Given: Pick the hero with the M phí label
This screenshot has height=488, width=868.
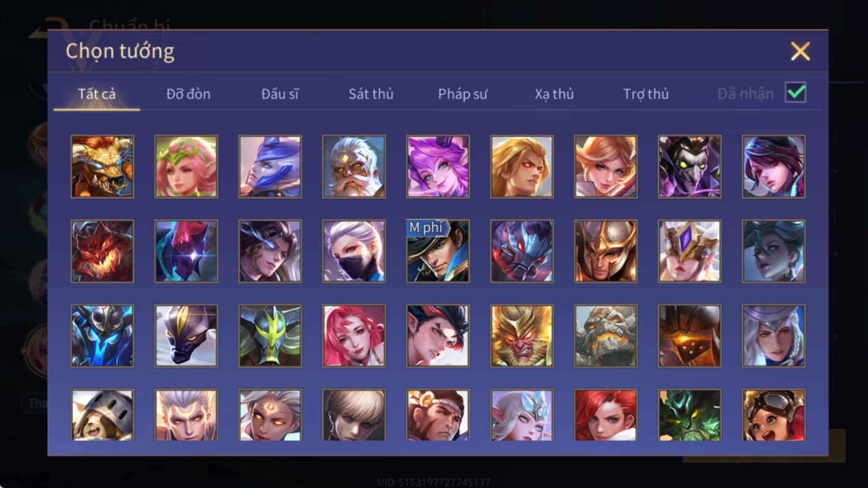Looking at the screenshot, I should pos(438,251).
